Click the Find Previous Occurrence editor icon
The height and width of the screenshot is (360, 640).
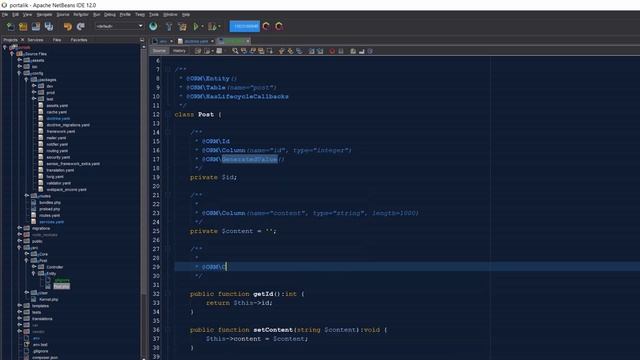point(244,51)
